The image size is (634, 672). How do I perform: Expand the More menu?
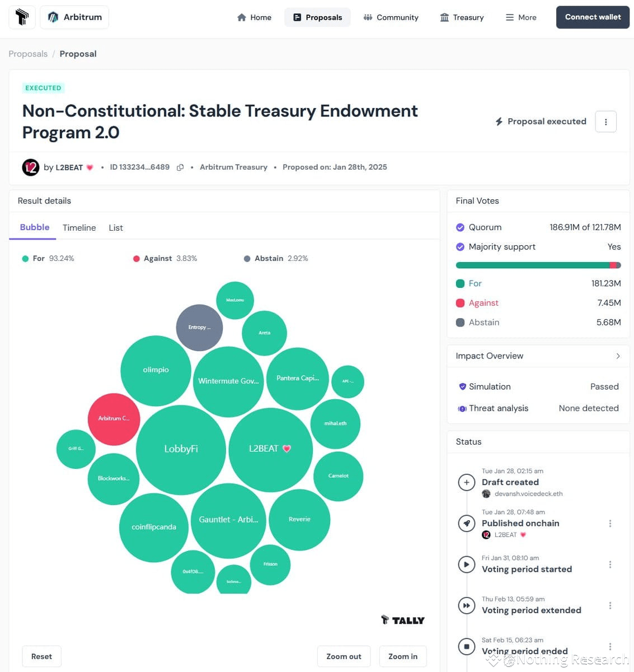(x=521, y=17)
